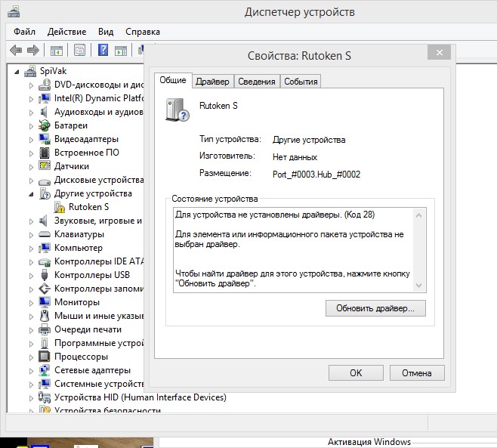Collapse the SpiVak root node
The height and width of the screenshot is (448, 497).
point(17,71)
